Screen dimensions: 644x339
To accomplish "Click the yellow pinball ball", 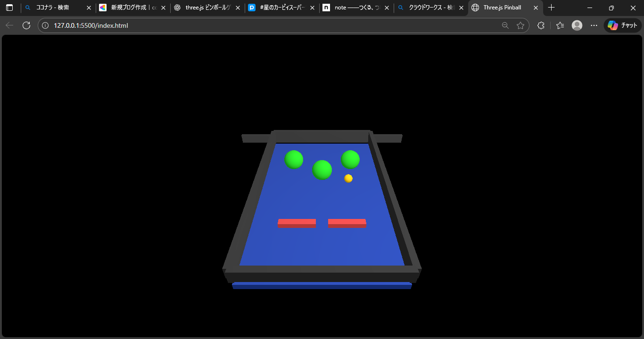I will click(x=348, y=178).
